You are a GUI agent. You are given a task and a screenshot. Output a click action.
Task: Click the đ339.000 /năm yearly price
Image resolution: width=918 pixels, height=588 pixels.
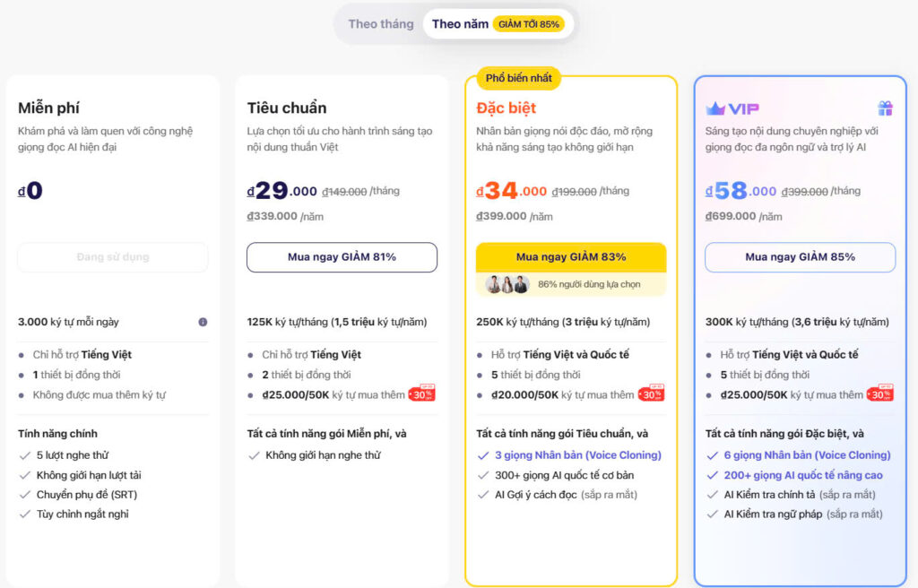pyautogui.click(x=285, y=216)
